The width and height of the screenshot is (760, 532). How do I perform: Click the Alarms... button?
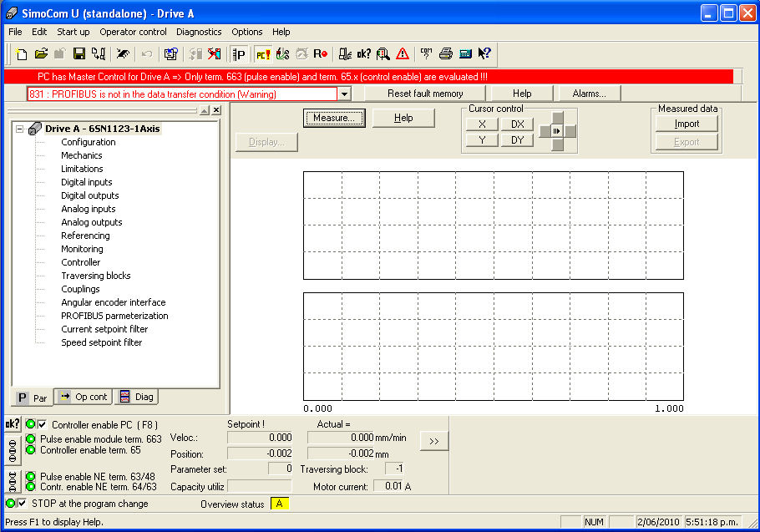point(590,94)
